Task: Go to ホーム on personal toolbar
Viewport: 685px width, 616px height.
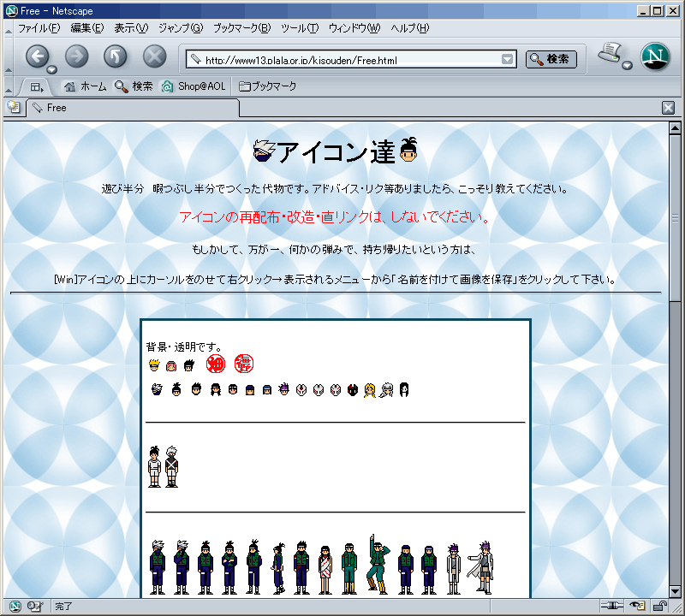Action: tap(85, 86)
